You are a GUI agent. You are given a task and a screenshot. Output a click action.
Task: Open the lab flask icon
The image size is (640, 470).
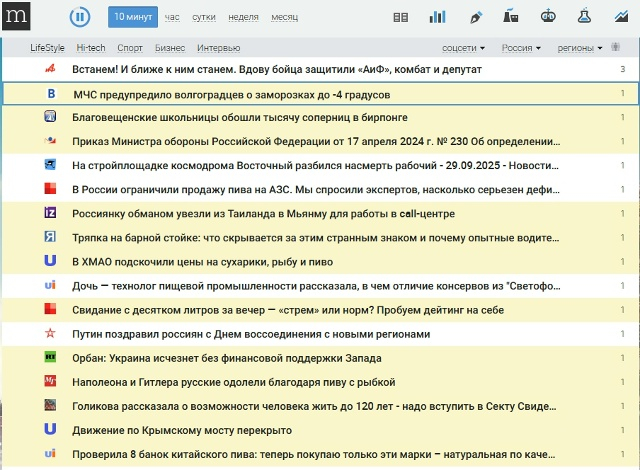click(x=582, y=17)
